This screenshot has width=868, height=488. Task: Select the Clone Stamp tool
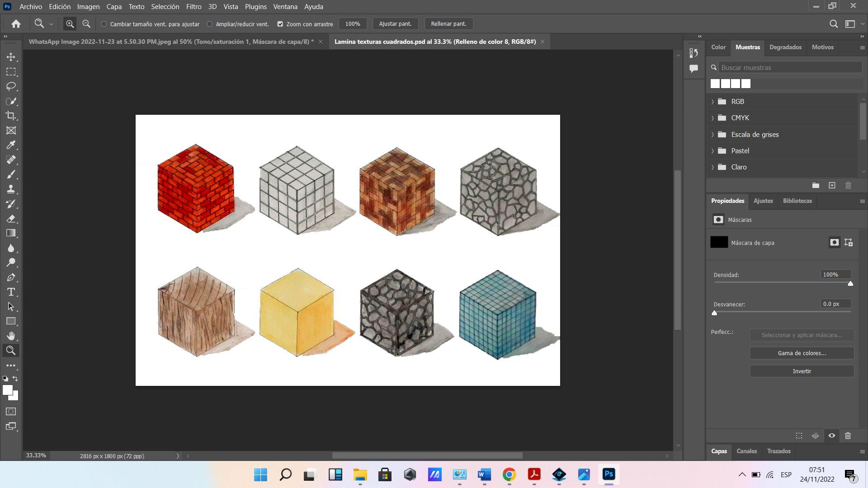11,189
